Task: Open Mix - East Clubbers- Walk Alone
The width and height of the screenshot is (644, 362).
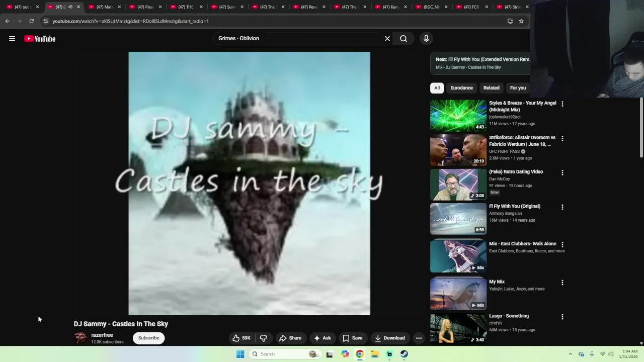Action: [523, 244]
